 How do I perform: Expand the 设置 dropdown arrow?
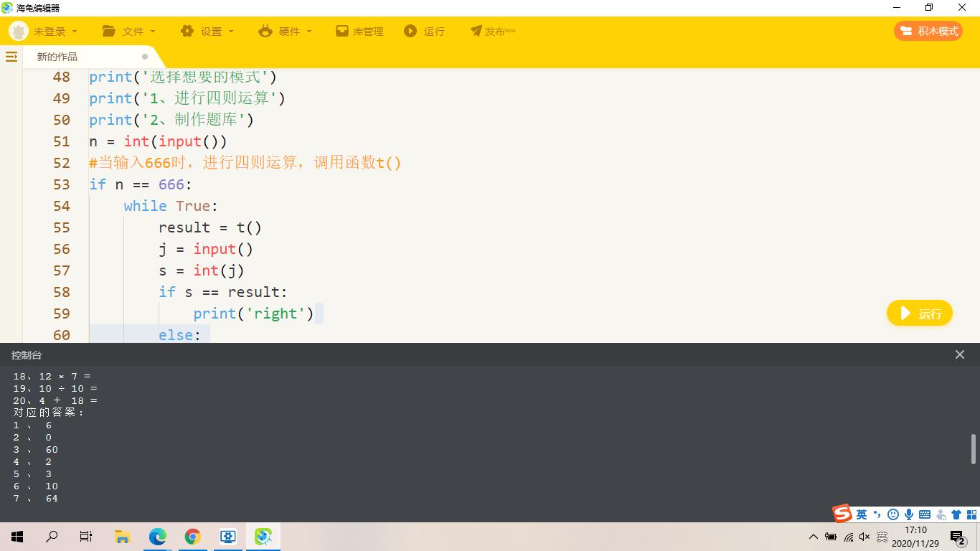[x=231, y=32]
